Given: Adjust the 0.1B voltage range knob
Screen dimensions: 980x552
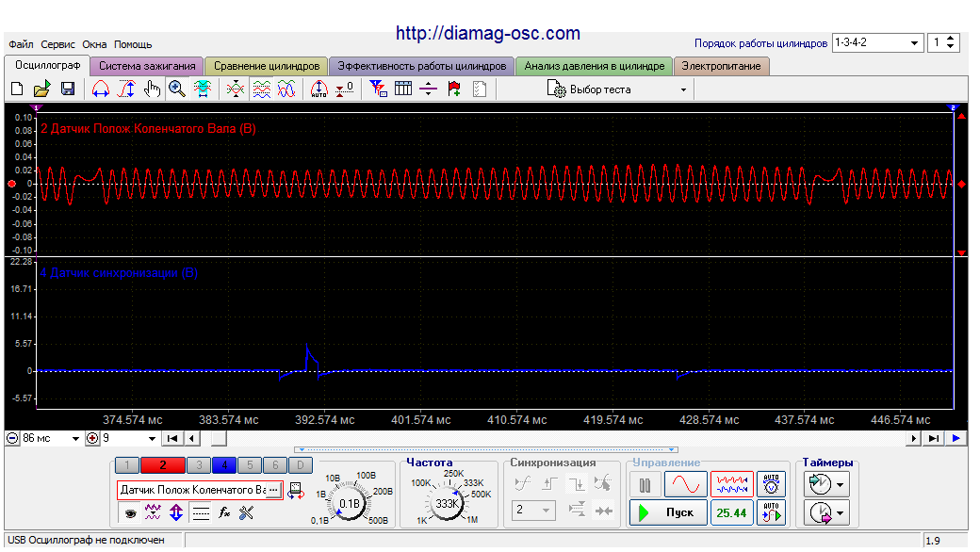Looking at the screenshot, I should click(x=349, y=504).
